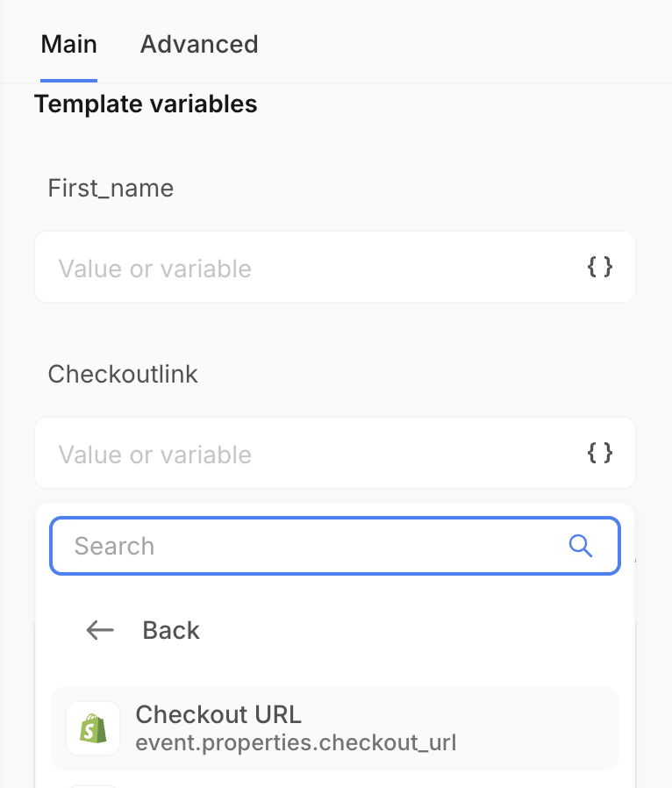The width and height of the screenshot is (672, 788).
Task: Focus the First_name value field
Action: (x=307, y=268)
